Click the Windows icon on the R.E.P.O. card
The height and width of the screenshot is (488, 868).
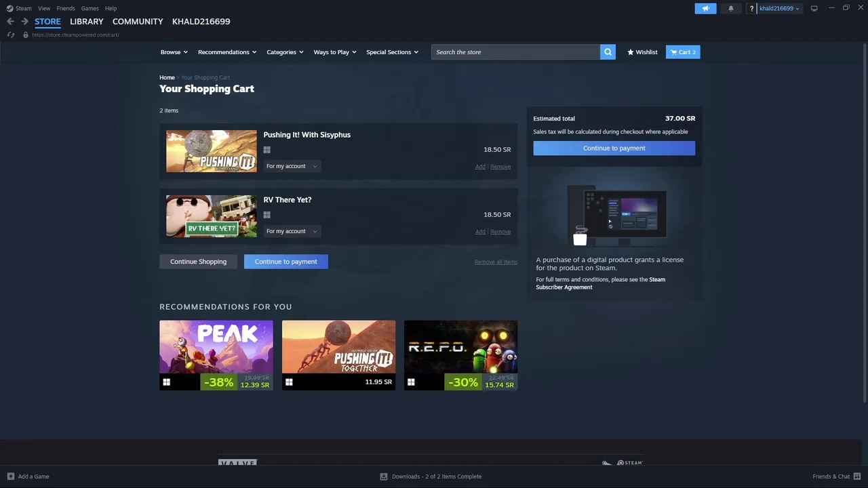(411, 382)
